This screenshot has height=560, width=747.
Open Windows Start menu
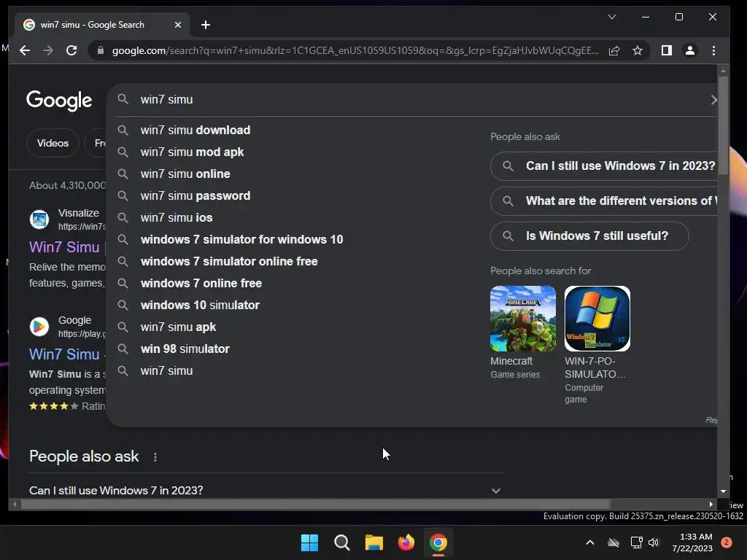pos(309,542)
